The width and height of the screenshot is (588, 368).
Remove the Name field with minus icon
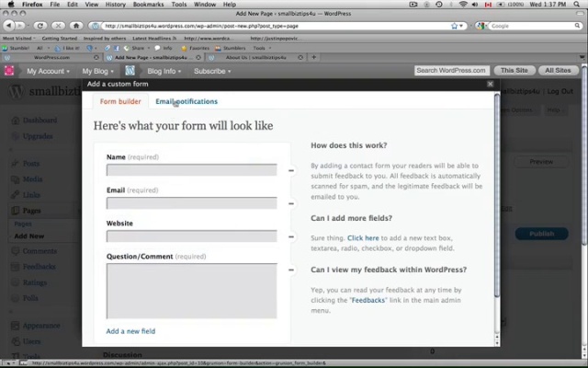tap(291, 170)
